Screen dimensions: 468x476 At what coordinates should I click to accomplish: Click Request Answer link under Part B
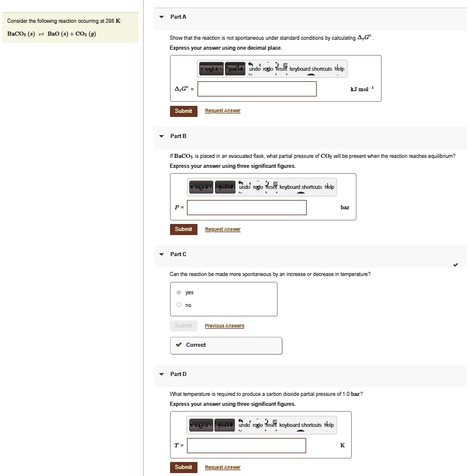pyautogui.click(x=223, y=229)
